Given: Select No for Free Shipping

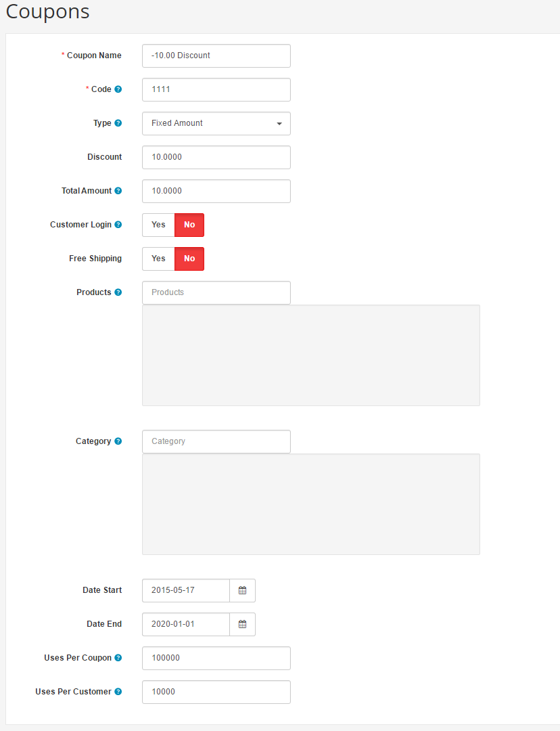Looking at the screenshot, I should (189, 259).
